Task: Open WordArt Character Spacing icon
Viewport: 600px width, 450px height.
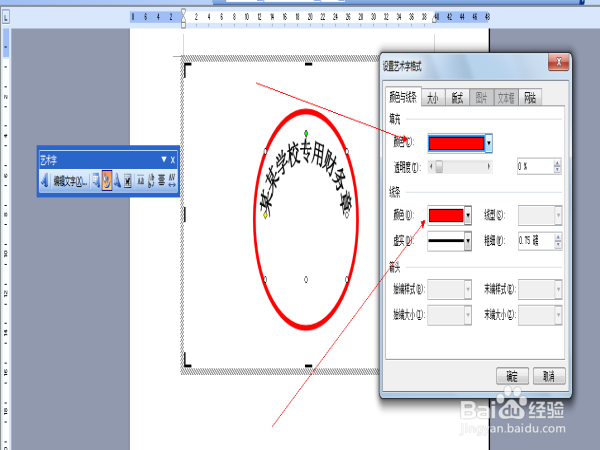Action: pos(172,181)
